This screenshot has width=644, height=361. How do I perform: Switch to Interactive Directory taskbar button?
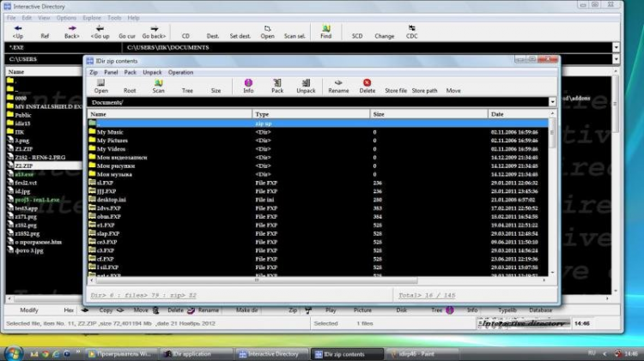coord(272,354)
